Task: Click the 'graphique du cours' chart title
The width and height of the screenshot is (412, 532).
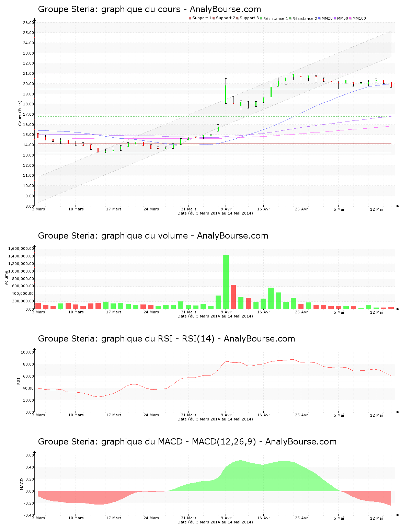Action: point(149,9)
